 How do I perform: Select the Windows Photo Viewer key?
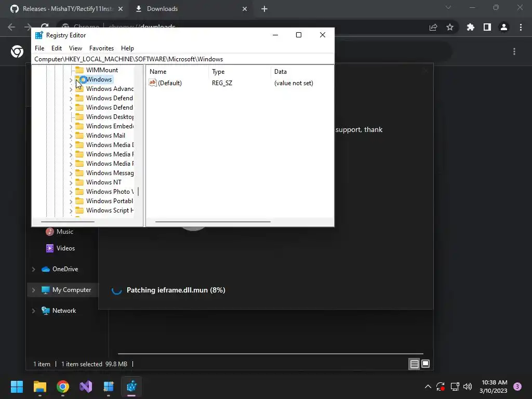110,192
